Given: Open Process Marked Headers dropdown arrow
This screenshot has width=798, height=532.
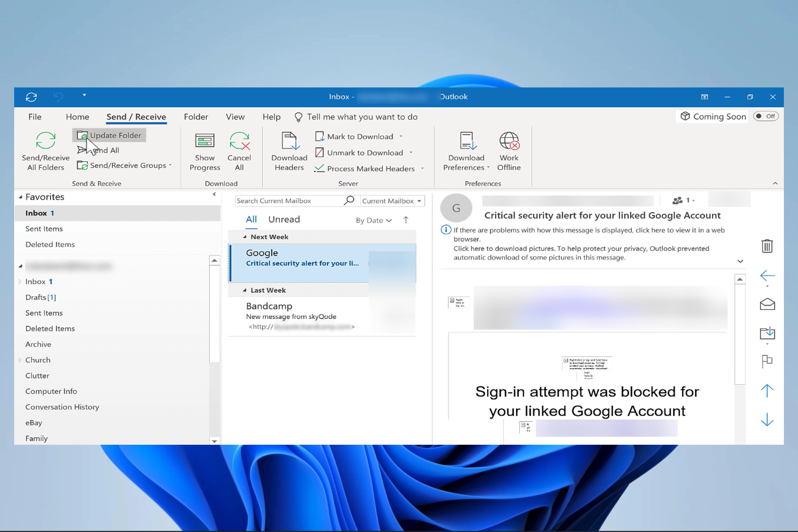Looking at the screenshot, I should click(422, 168).
